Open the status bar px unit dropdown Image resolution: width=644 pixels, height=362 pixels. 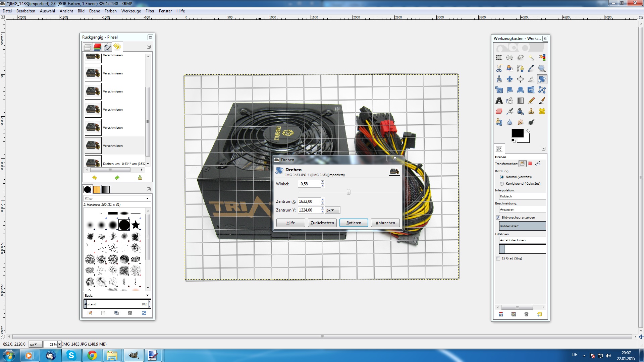(36, 344)
